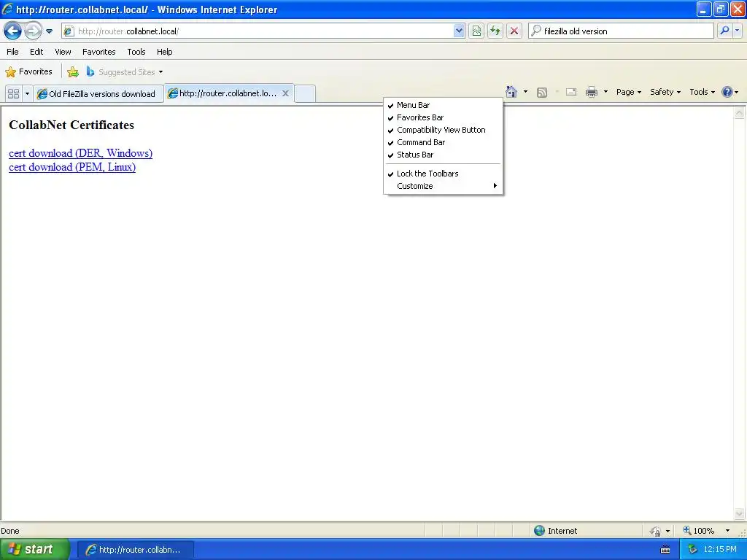This screenshot has width=747, height=560.
Task: Click the Protected Mode status icon
Action: point(656,531)
